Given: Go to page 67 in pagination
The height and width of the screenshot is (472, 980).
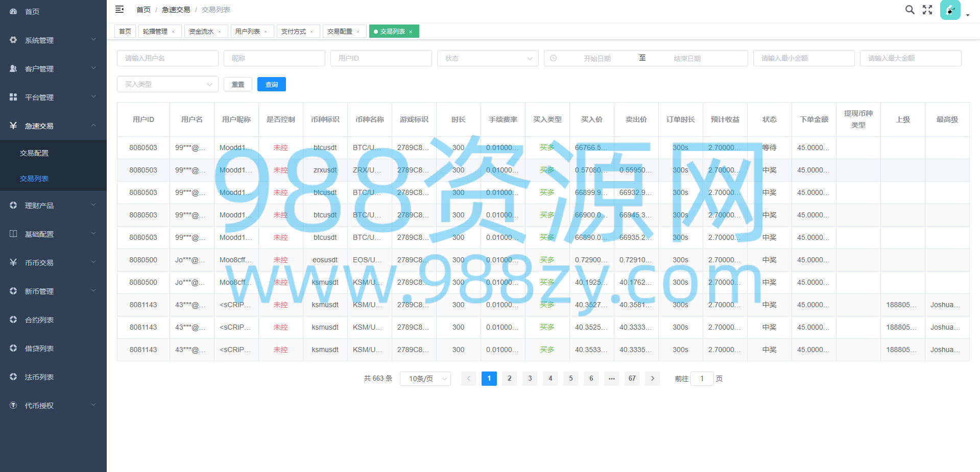Looking at the screenshot, I should coord(632,379).
